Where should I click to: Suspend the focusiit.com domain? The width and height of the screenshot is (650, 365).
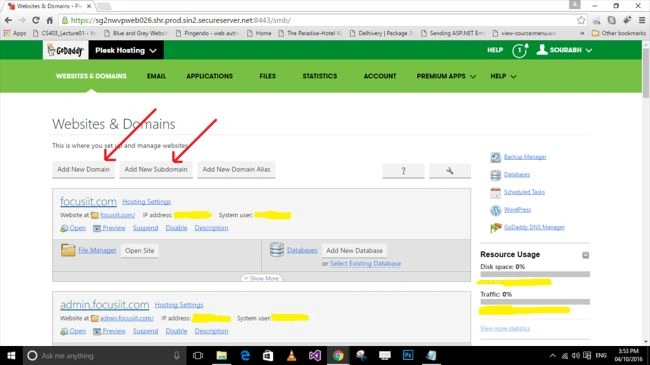145,228
